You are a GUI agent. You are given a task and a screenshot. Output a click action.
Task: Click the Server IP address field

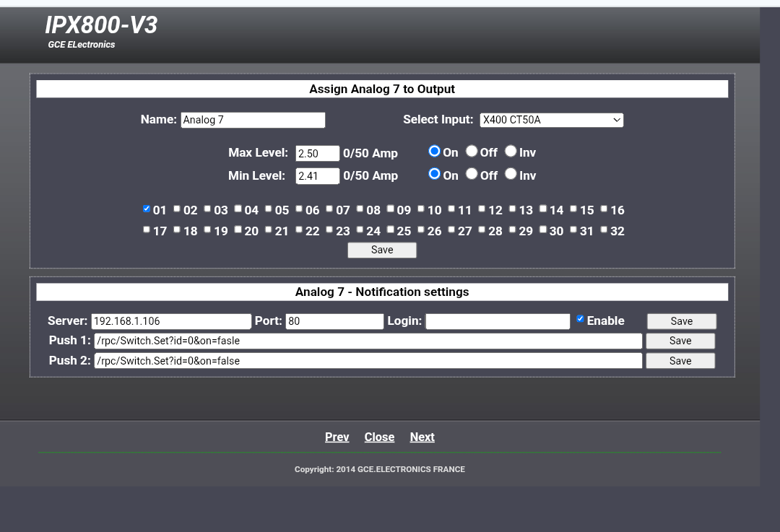coord(171,321)
